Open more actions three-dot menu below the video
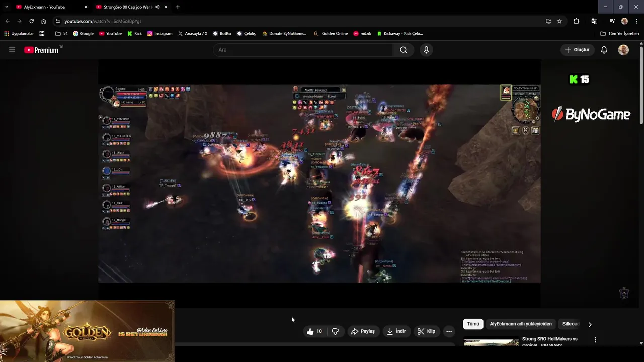This screenshot has width=644, height=362. 449,331
